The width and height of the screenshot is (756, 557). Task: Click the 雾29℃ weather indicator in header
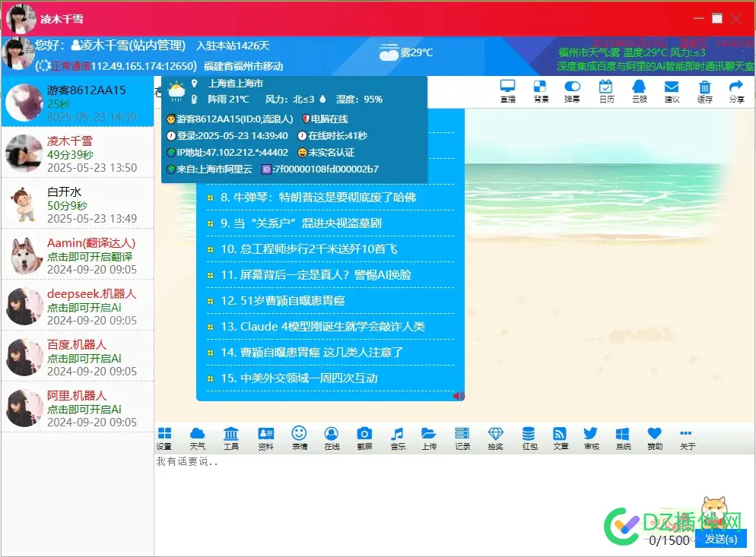point(406,52)
